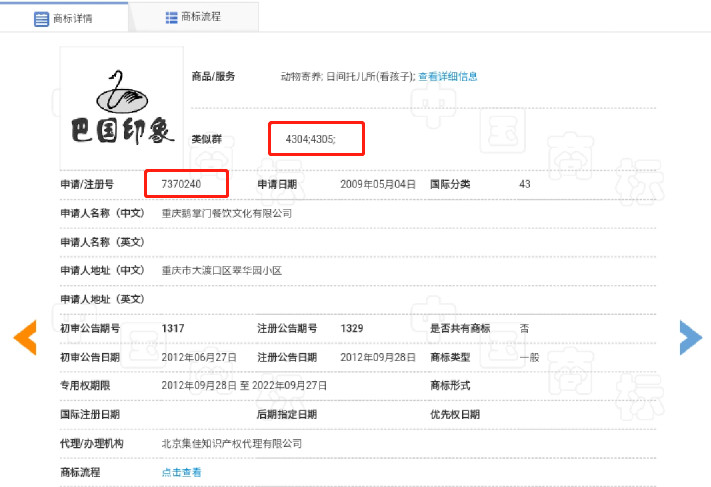Select the trademark type value 一般
The image size is (711, 487).
(529, 357)
